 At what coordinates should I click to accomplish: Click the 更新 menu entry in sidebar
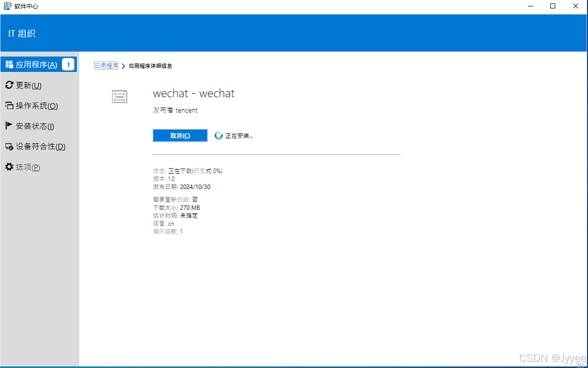27,85
